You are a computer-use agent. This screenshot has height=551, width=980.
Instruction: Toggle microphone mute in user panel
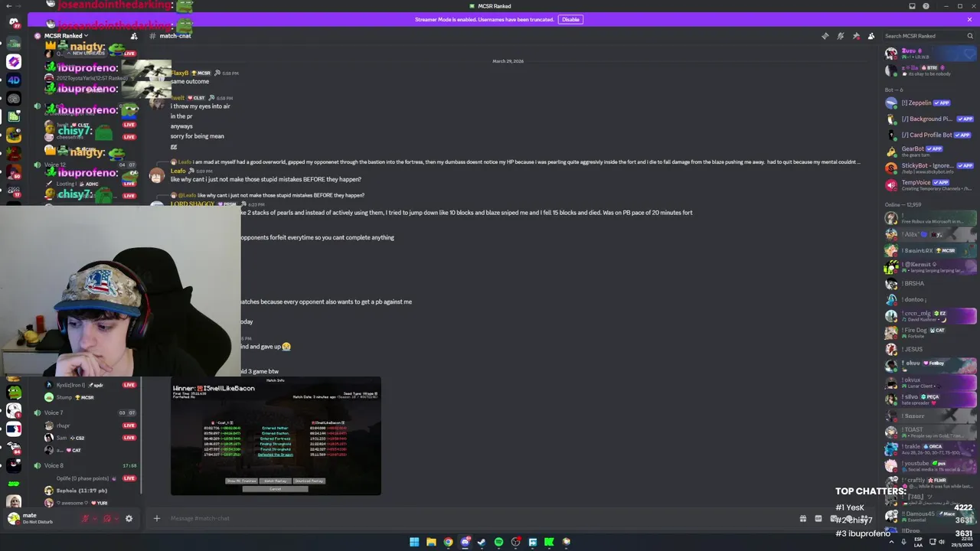(85, 519)
